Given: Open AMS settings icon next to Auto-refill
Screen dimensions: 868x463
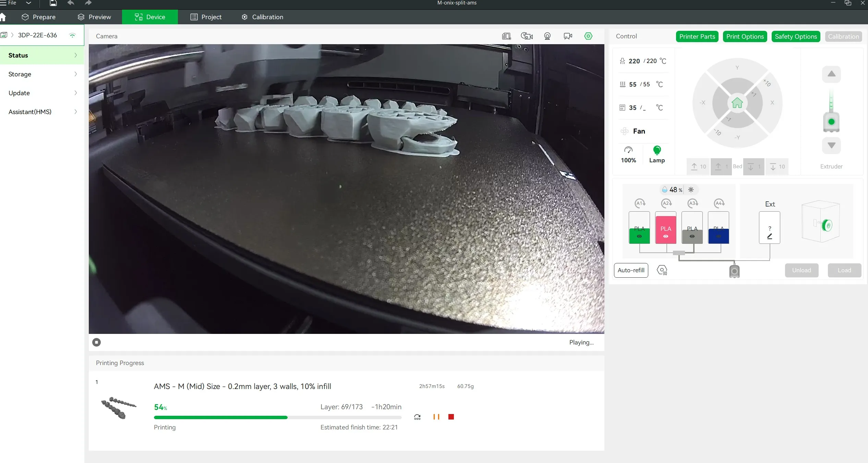Looking at the screenshot, I should point(662,270).
